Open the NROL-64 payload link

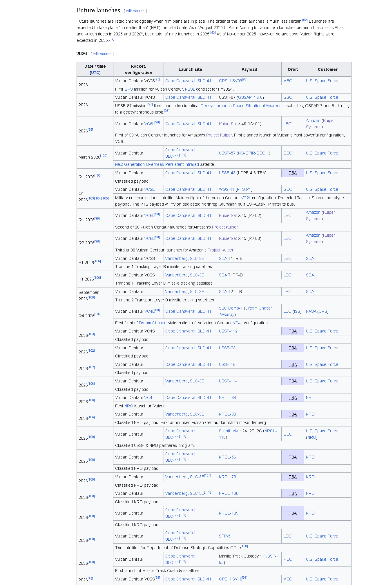227,398
